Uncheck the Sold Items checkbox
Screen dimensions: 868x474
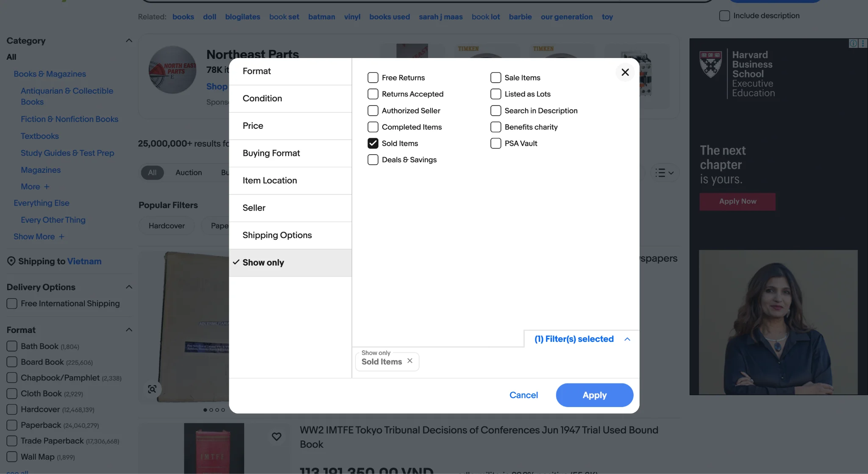[373, 144]
